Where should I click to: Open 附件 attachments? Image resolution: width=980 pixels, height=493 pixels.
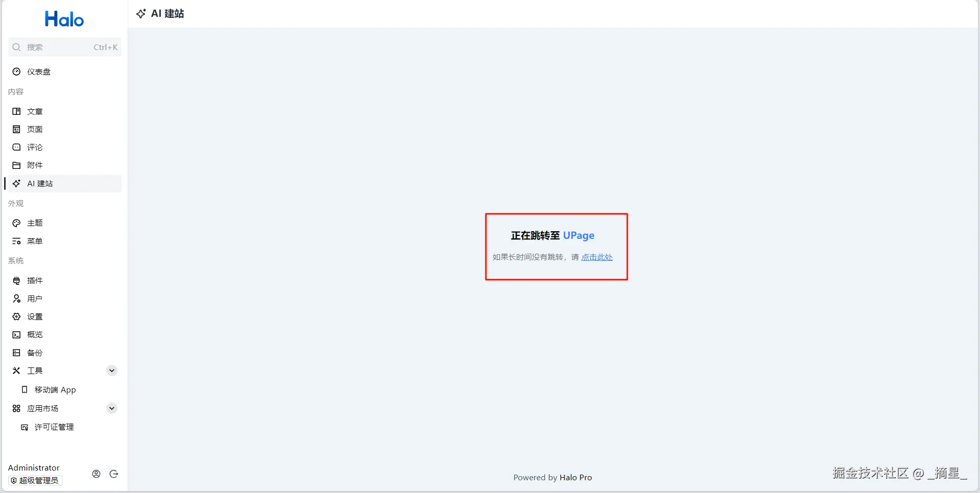[x=64, y=165]
